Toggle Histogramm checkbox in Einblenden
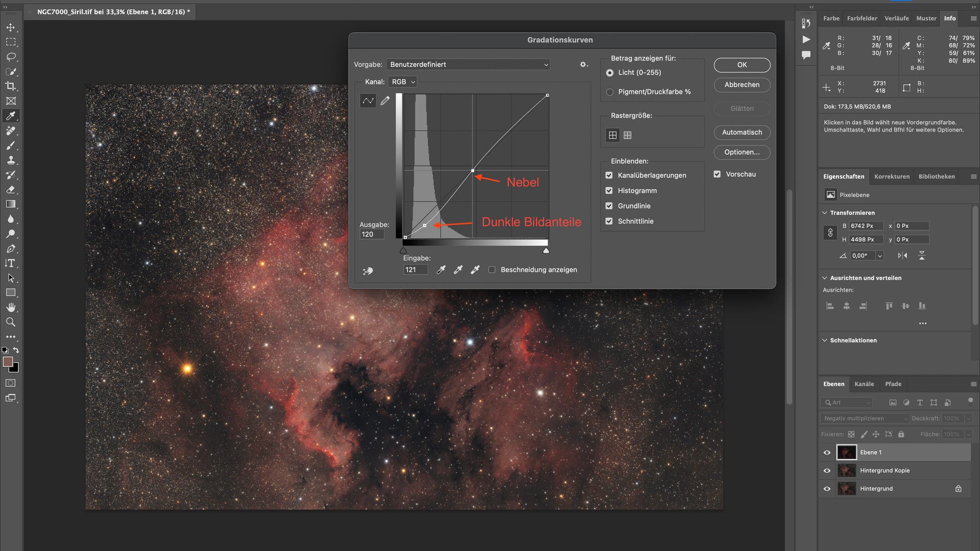The image size is (980, 551). coord(609,190)
